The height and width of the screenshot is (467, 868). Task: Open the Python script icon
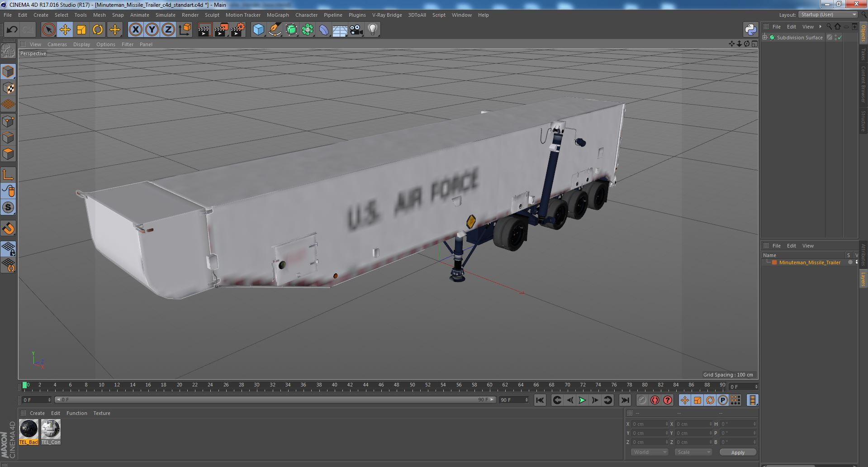pyautogui.click(x=750, y=30)
